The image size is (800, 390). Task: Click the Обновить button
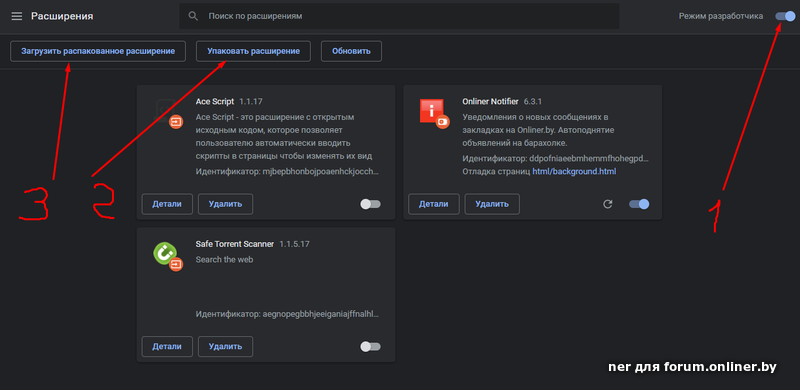pos(351,51)
